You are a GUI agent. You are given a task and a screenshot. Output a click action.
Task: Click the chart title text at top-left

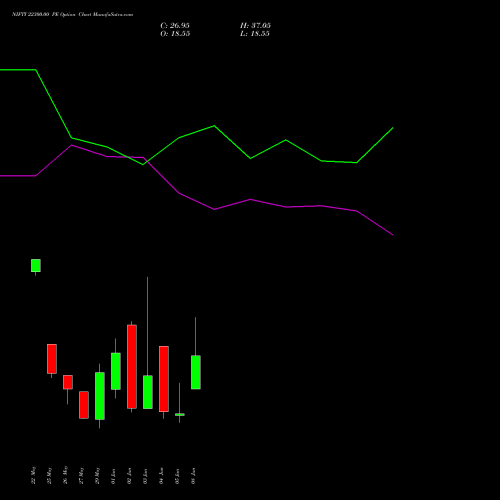click(72, 15)
